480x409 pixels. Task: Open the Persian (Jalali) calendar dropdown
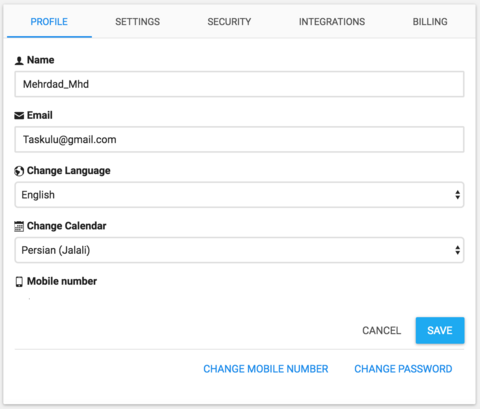click(239, 250)
